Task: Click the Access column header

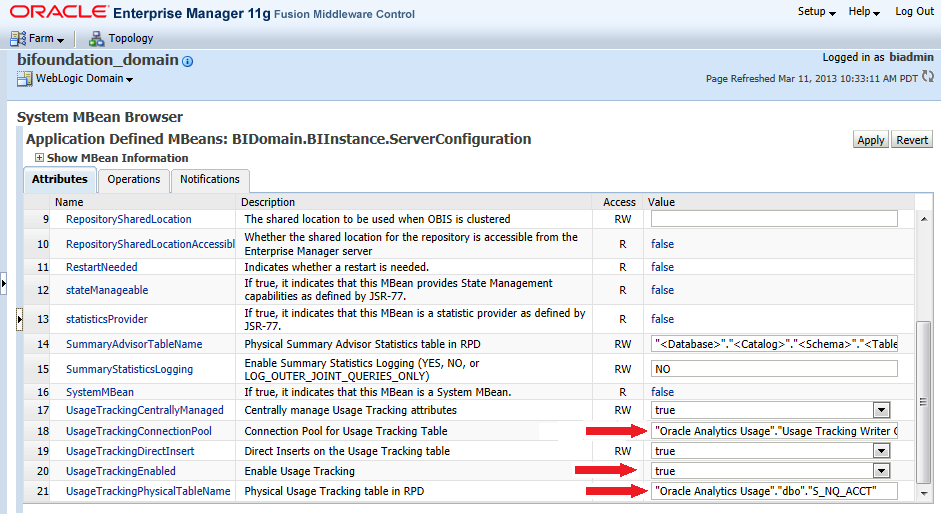Action: (x=619, y=202)
